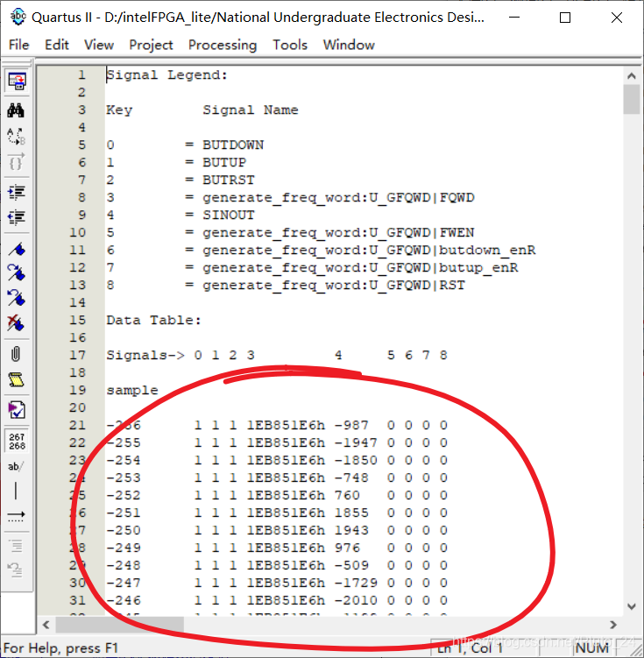Click the detach window icon atop the toolbar
This screenshot has height=658, width=644.
coord(17,81)
